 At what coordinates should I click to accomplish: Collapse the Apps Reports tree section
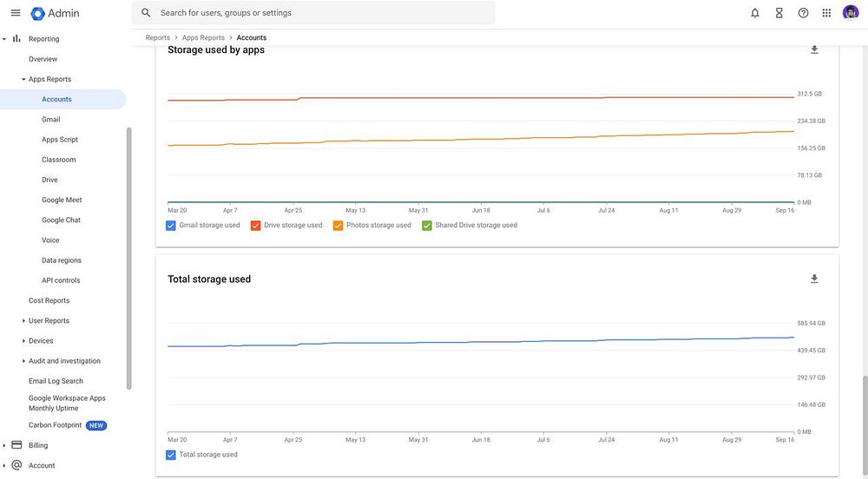coord(23,80)
